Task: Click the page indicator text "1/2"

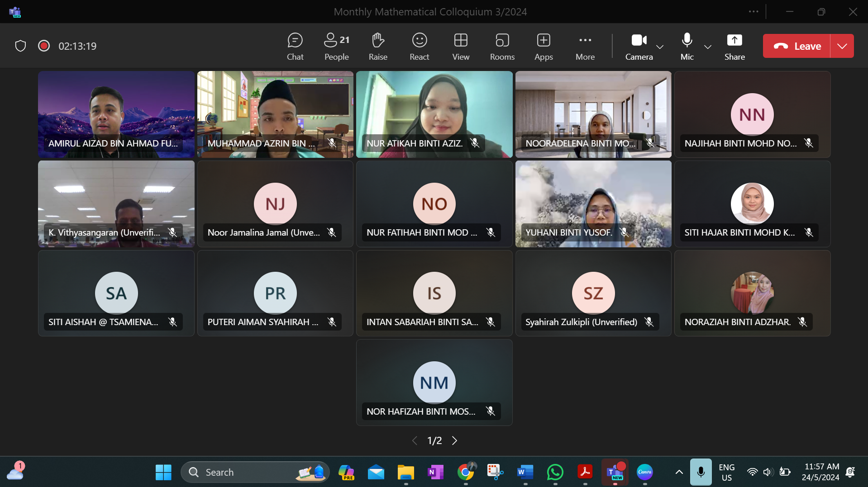Action: pyautogui.click(x=434, y=440)
